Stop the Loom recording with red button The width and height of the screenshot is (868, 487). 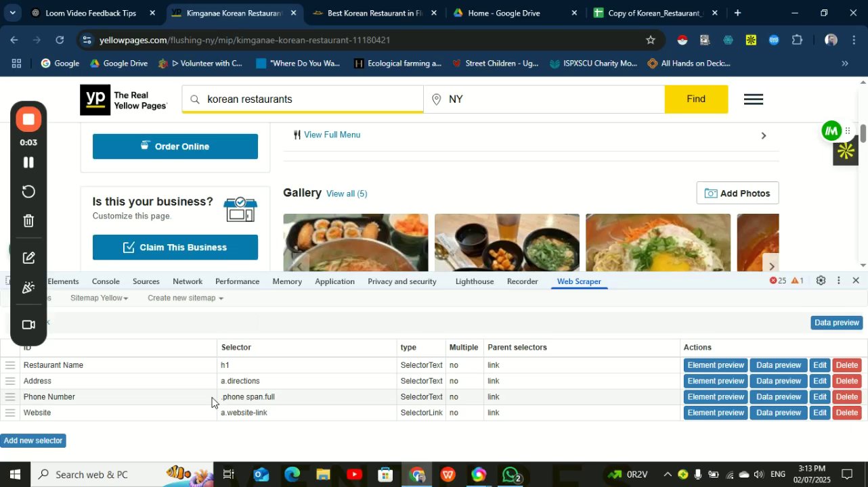click(28, 120)
